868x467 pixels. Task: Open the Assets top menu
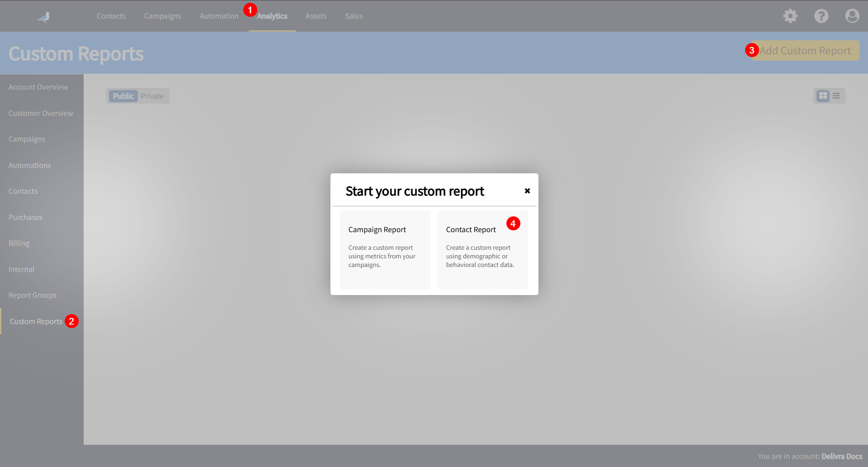[316, 16]
